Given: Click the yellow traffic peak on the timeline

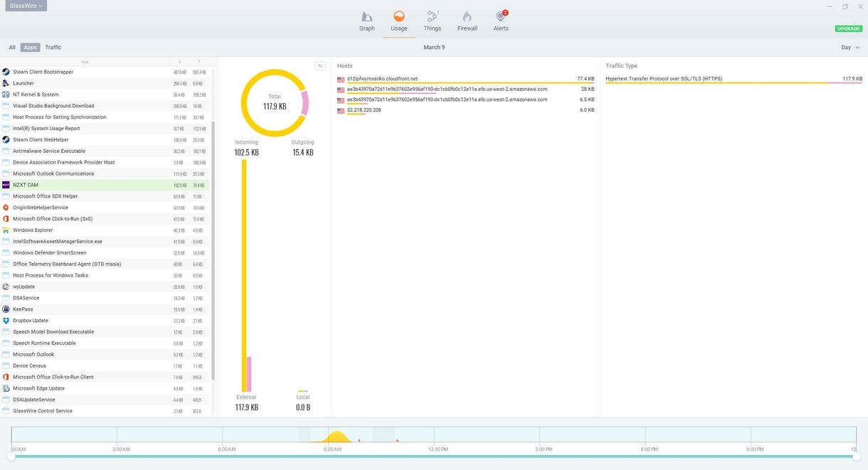Looking at the screenshot, I should click(x=337, y=436).
